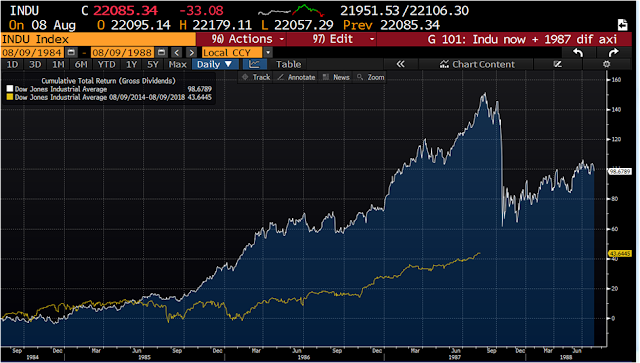This screenshot has width=640, height=363.
Task: Click the 98.6789 axis value label
Action: click(620, 171)
